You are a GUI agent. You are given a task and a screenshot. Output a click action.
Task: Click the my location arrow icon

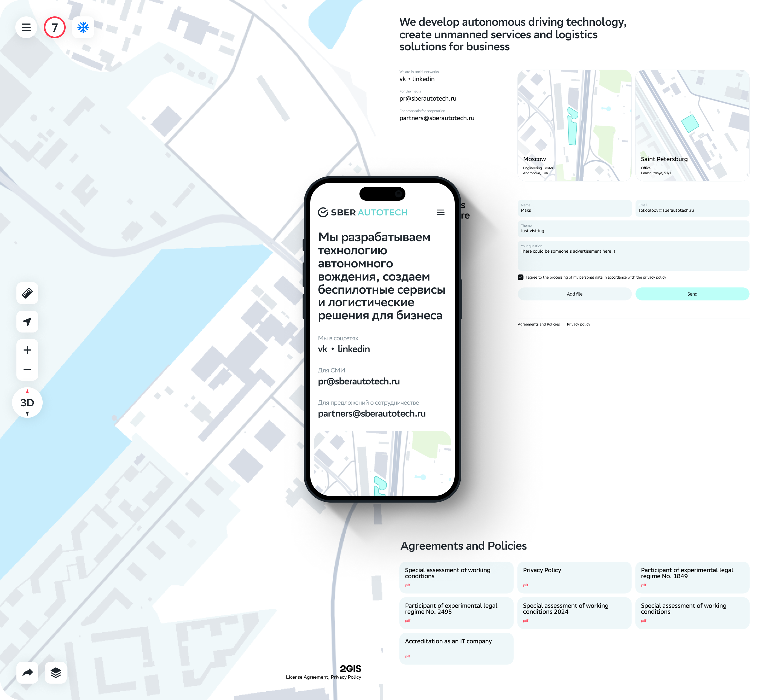[x=27, y=322]
